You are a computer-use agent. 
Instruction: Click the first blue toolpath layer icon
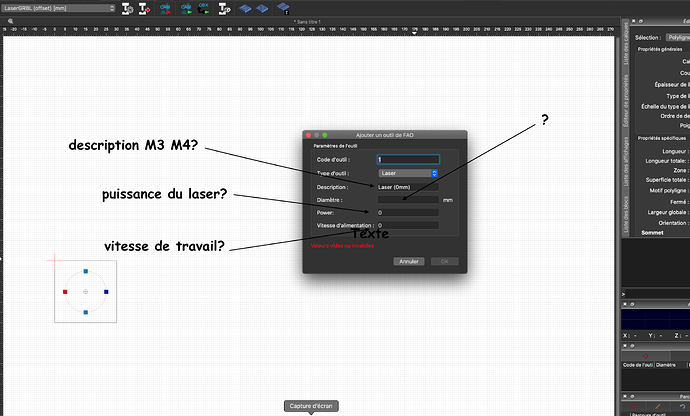coord(245,8)
